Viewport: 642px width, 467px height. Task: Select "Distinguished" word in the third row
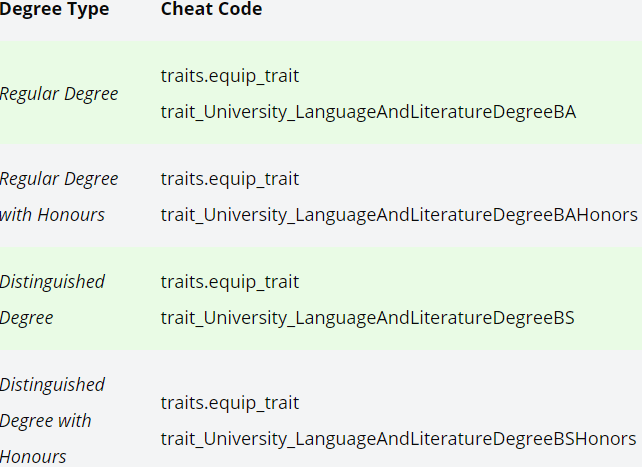(52, 282)
